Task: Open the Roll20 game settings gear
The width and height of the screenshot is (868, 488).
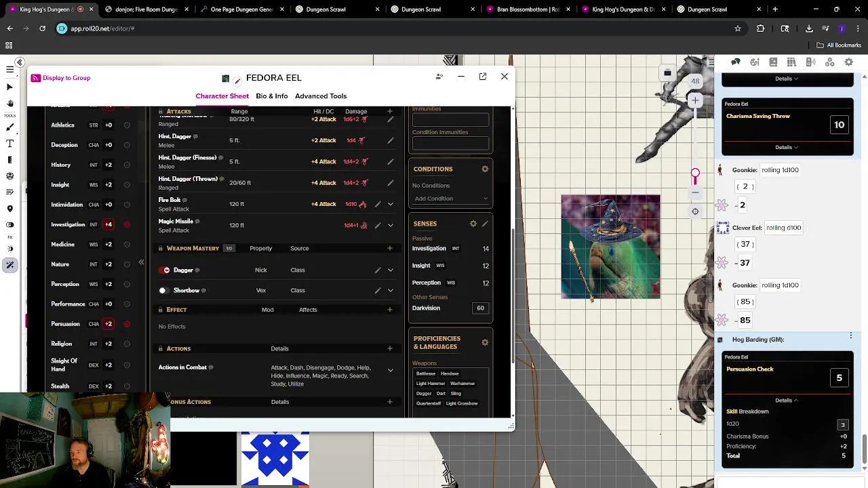Action: pyautogui.click(x=849, y=62)
